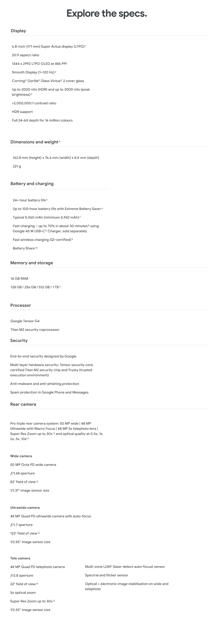Collapse the Battery and charging section
The image size is (215, 644).
click(32, 184)
